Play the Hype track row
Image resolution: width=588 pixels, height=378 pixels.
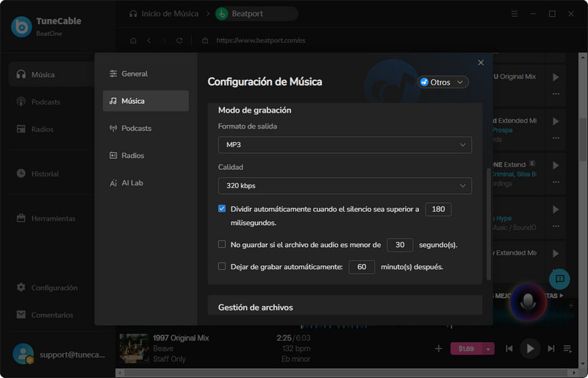click(556, 210)
